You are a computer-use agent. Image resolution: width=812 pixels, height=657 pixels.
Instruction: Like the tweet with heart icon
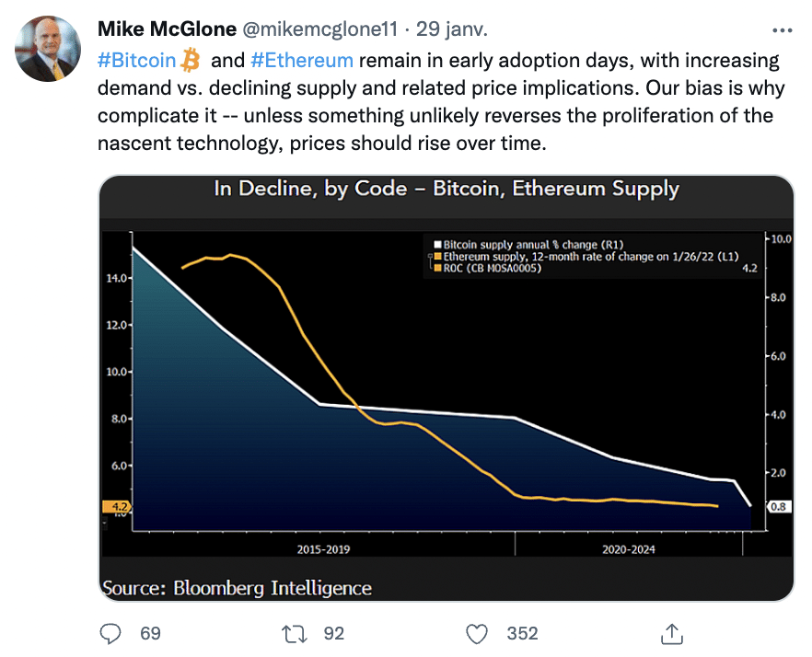(x=477, y=634)
